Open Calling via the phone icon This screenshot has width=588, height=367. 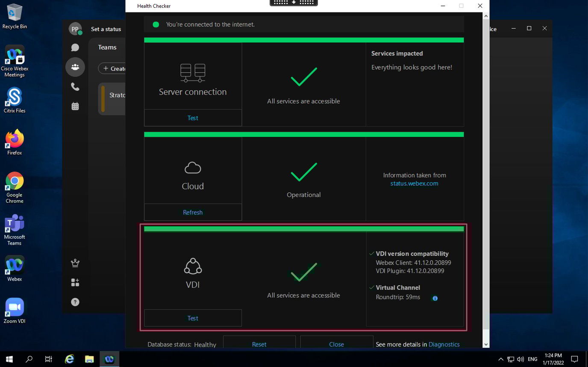click(75, 86)
